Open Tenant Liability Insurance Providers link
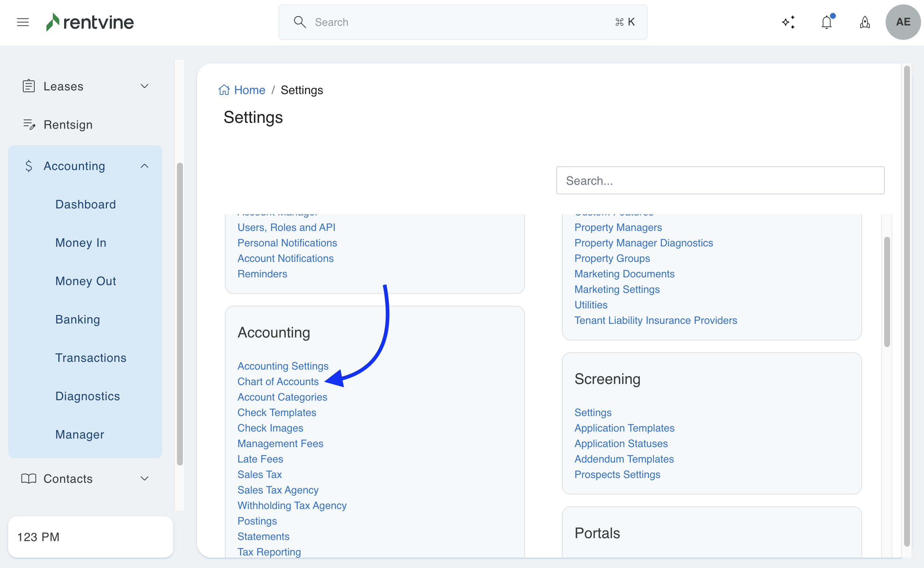Viewport: 924px width, 568px height. tap(656, 320)
